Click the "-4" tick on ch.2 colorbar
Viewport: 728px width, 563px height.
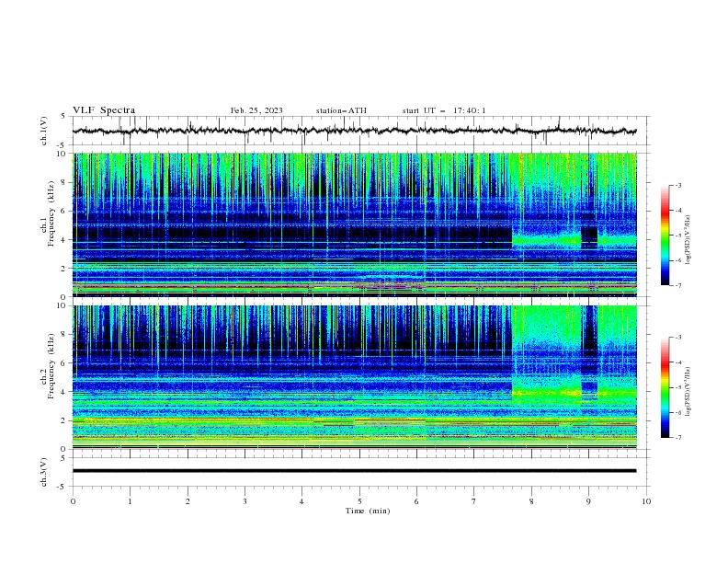(677, 362)
